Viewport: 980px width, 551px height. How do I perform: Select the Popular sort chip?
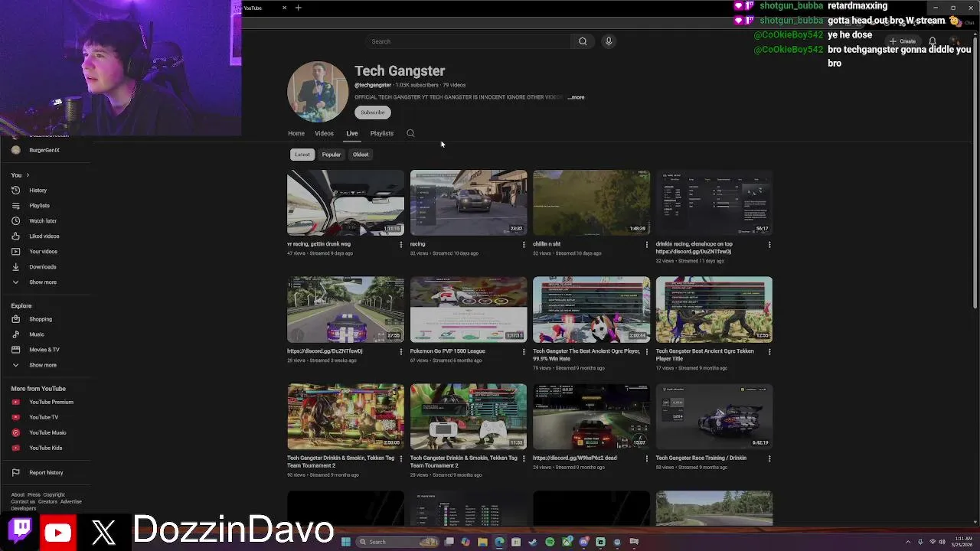click(331, 155)
